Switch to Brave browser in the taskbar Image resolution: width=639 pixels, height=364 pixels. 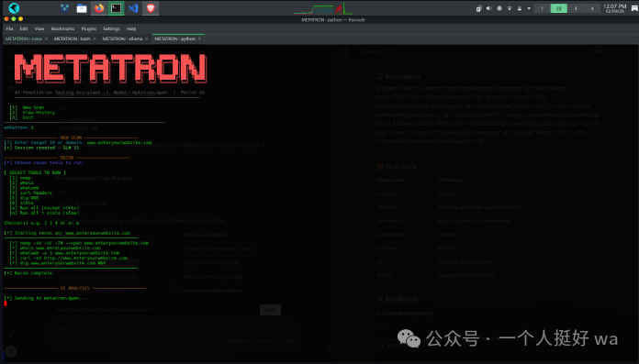[x=151, y=8]
